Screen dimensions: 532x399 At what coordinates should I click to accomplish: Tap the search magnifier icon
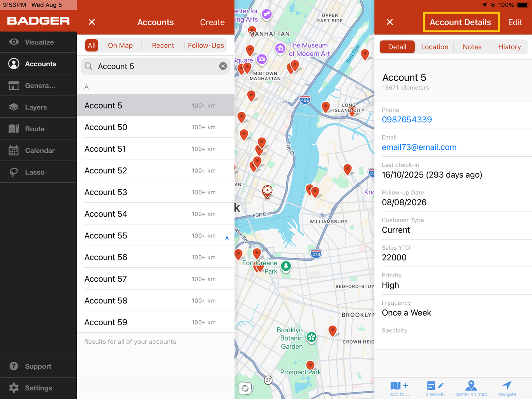(x=89, y=66)
